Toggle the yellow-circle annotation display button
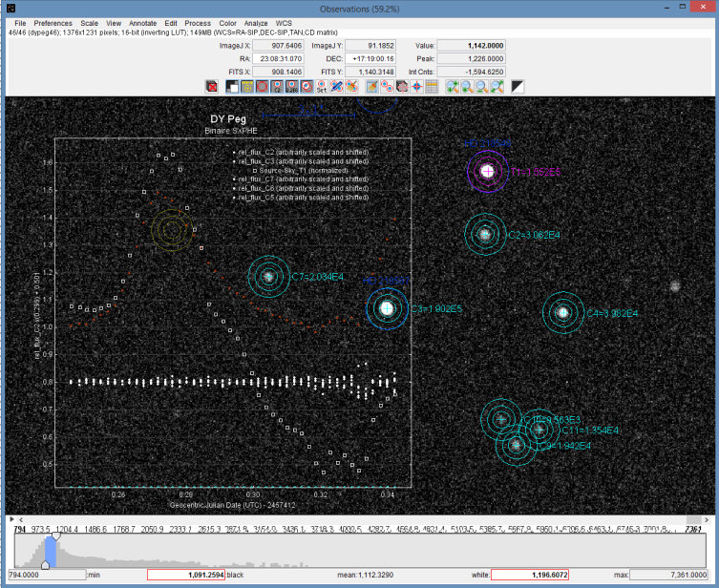 [247, 86]
